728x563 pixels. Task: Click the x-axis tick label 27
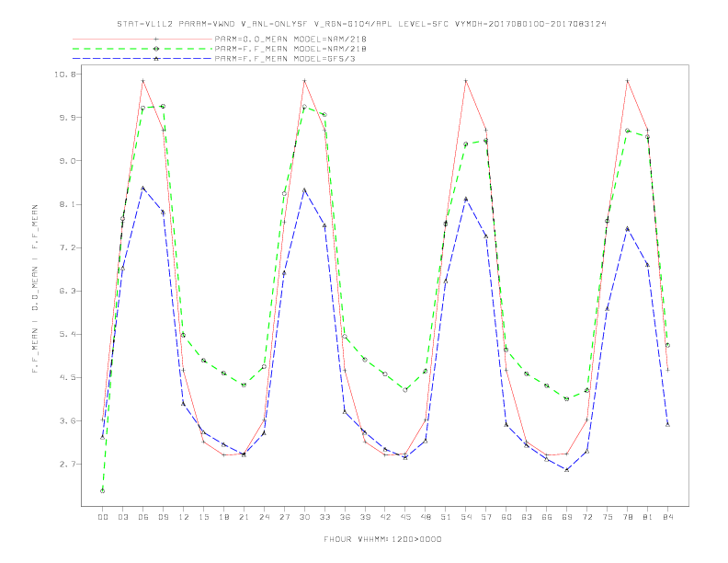pos(284,517)
